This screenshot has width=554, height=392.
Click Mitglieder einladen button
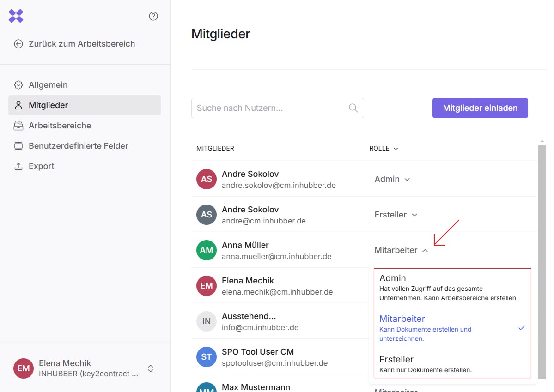[480, 108]
